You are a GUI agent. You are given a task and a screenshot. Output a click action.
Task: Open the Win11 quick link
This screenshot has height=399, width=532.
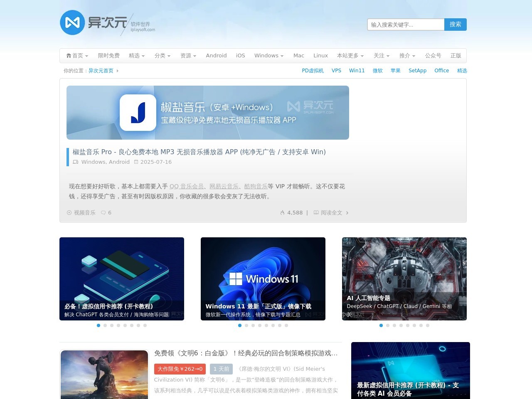point(357,71)
